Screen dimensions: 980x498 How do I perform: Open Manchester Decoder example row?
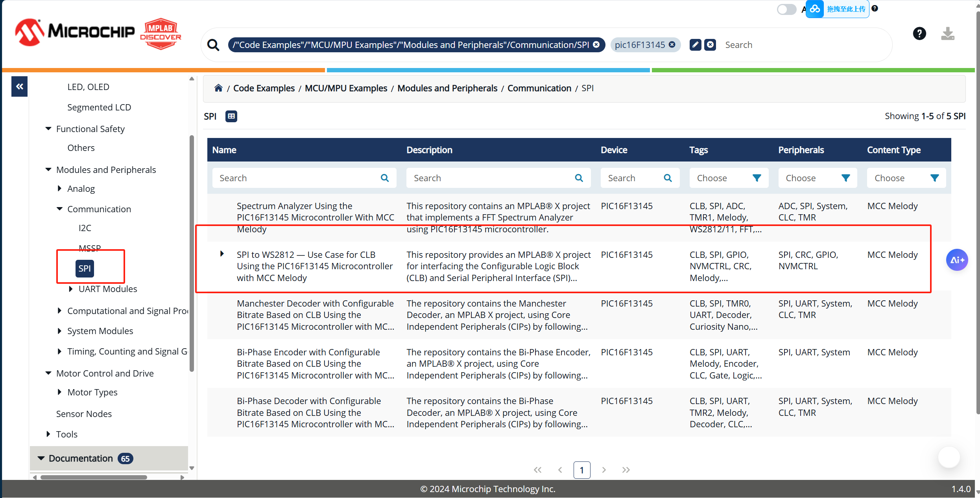(x=579, y=315)
